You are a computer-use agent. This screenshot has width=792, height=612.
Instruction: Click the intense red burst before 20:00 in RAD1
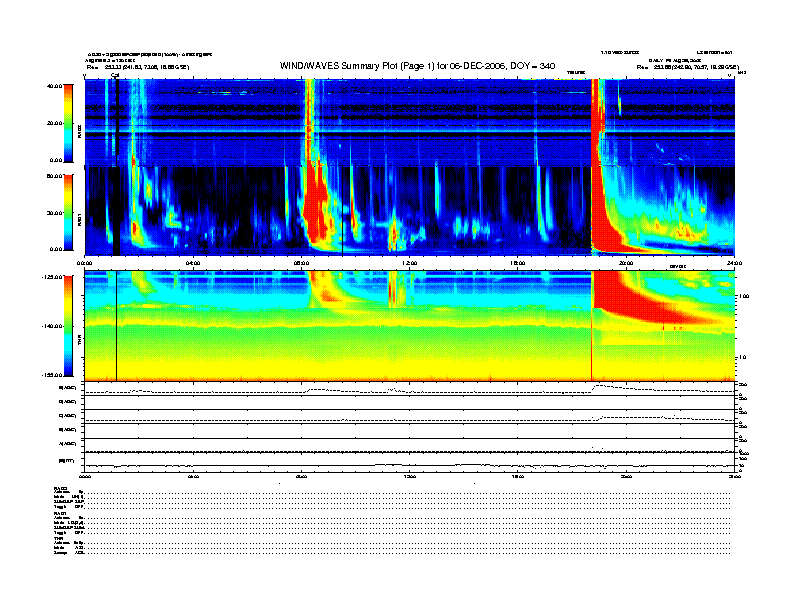(601, 212)
